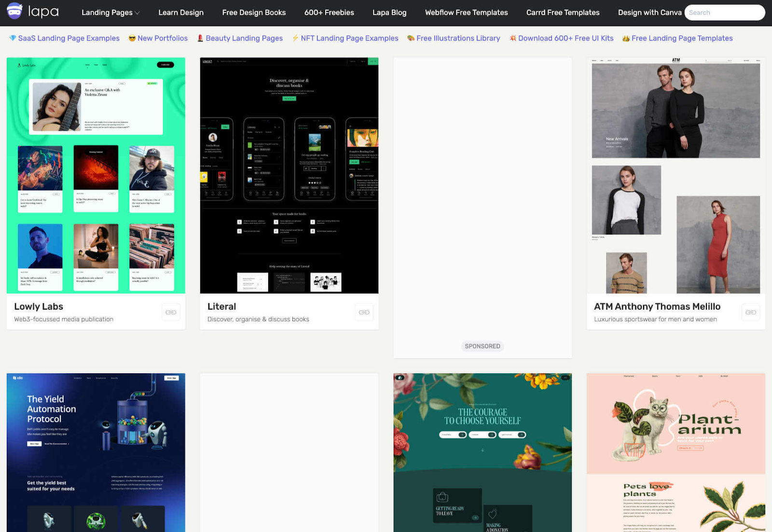The image size is (772, 532).
Task: Click the lapa wordmark text
Action: point(43,12)
